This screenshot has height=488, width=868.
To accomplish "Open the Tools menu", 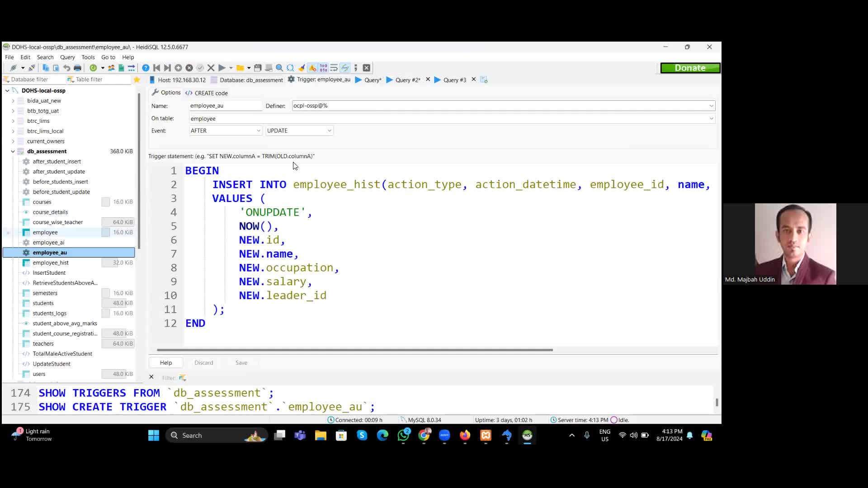I will coord(88,57).
